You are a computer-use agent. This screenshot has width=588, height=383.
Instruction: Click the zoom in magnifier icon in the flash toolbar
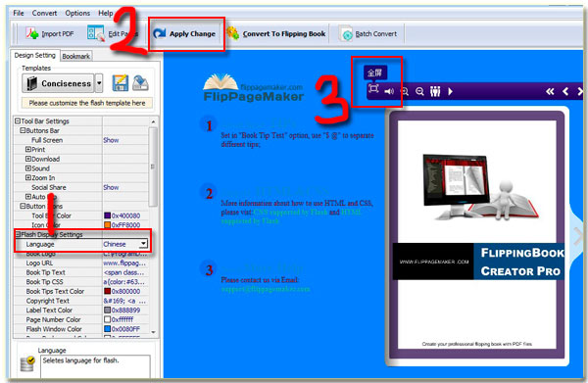pos(405,91)
